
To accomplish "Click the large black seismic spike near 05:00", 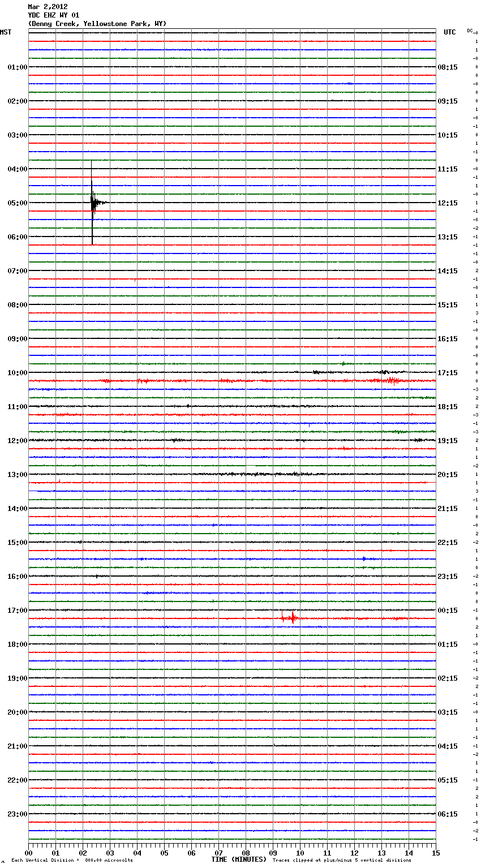I will pyautogui.click(x=92, y=202).
